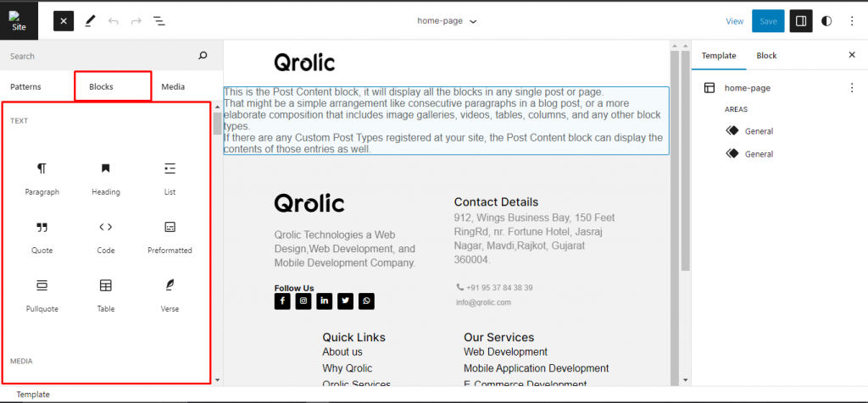868x403 pixels.
Task: Open the Styles half-circle icon
Action: (826, 21)
